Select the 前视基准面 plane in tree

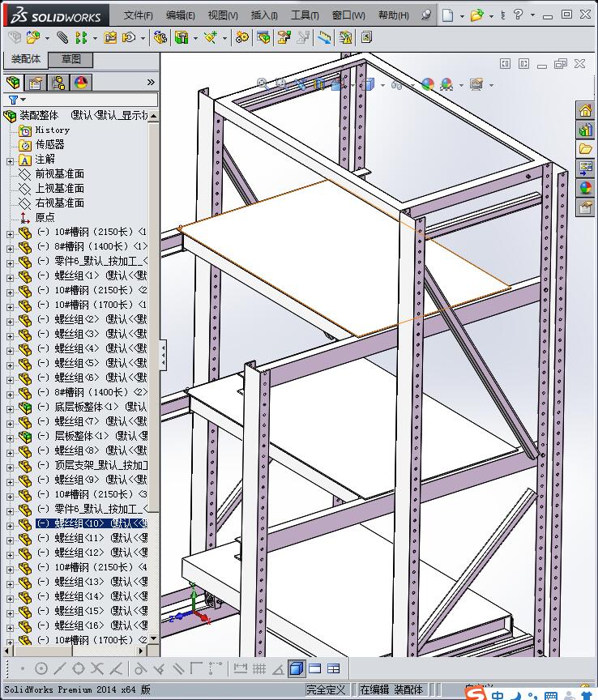[60, 173]
